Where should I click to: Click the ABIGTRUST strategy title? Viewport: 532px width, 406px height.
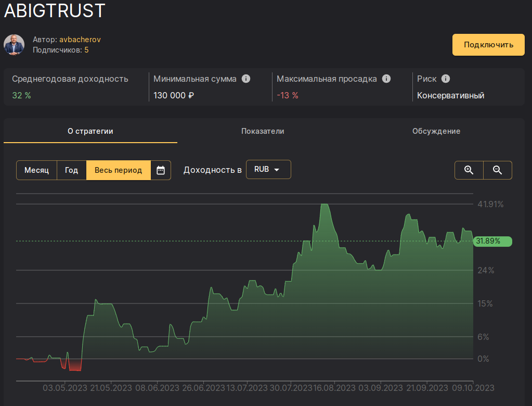(54, 10)
